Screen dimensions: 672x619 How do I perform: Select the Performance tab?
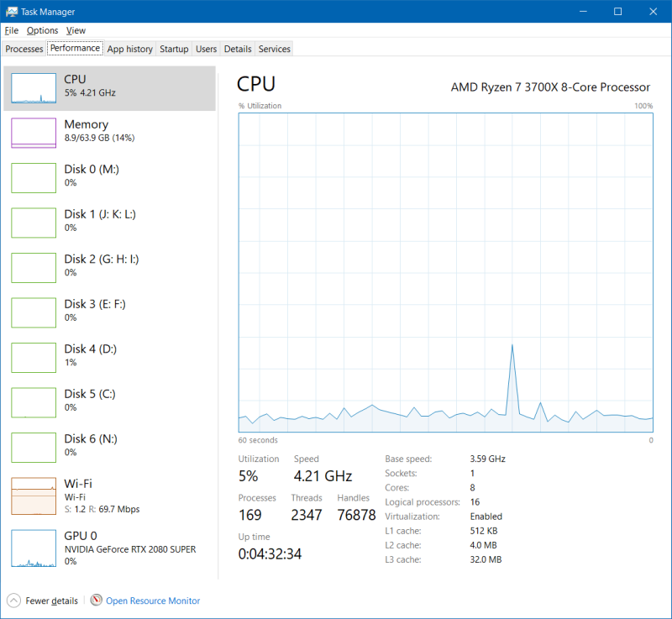(75, 48)
